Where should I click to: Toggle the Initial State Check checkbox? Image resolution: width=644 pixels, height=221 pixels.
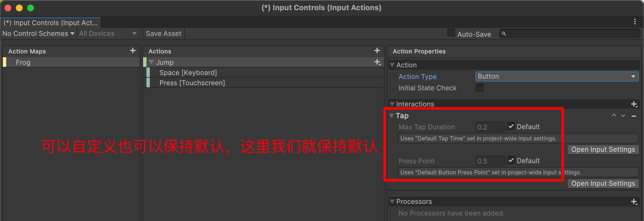[479, 88]
